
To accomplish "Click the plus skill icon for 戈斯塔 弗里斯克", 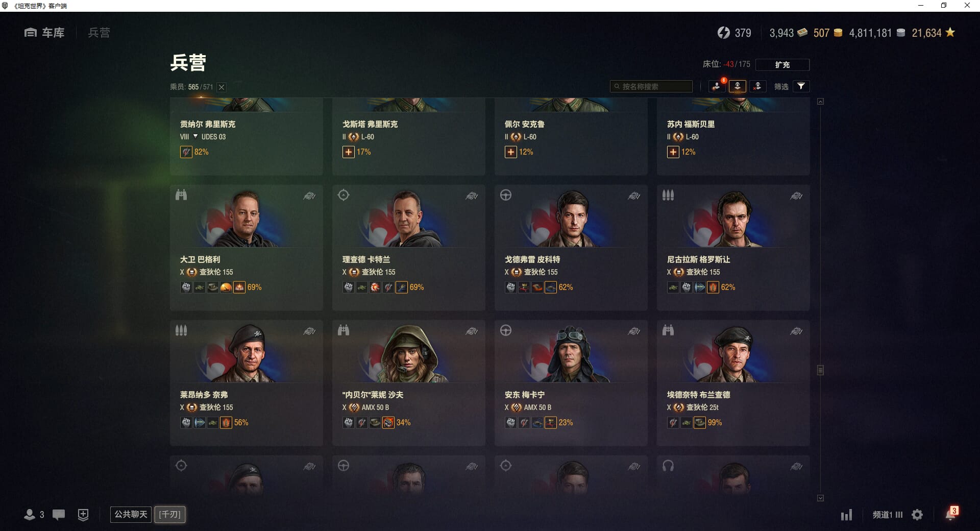I will (x=348, y=152).
